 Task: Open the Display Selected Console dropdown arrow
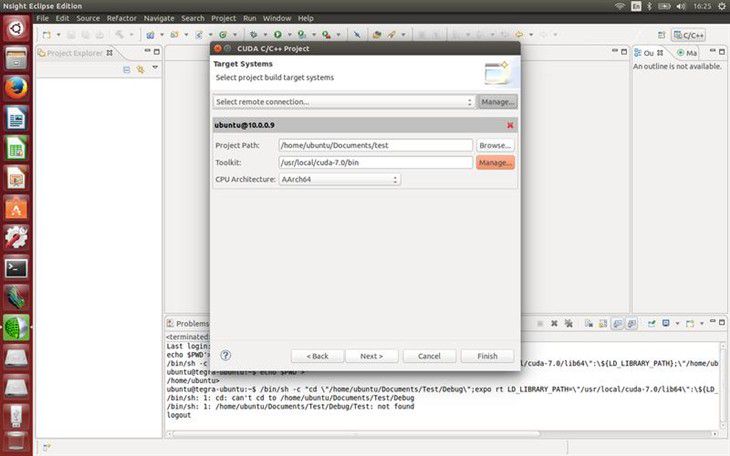pos(677,323)
